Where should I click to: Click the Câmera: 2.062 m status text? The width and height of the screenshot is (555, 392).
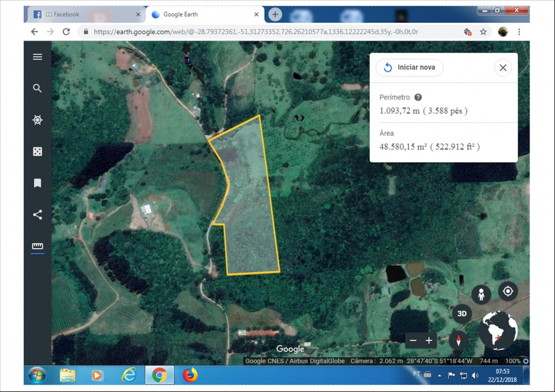pyautogui.click(x=376, y=361)
